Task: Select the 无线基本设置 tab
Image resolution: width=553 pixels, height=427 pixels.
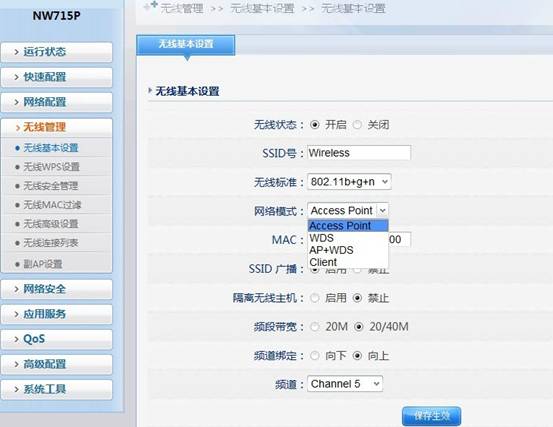Action: click(x=186, y=44)
